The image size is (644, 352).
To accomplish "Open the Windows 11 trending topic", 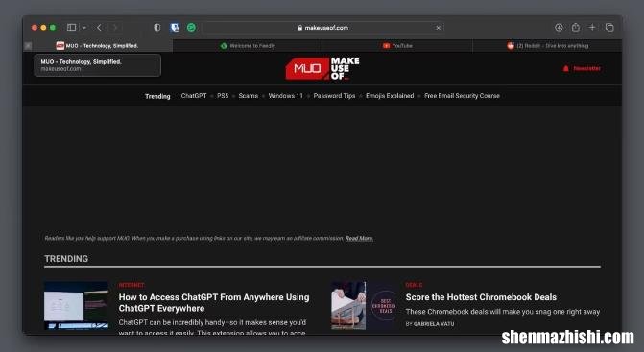I will pos(285,96).
